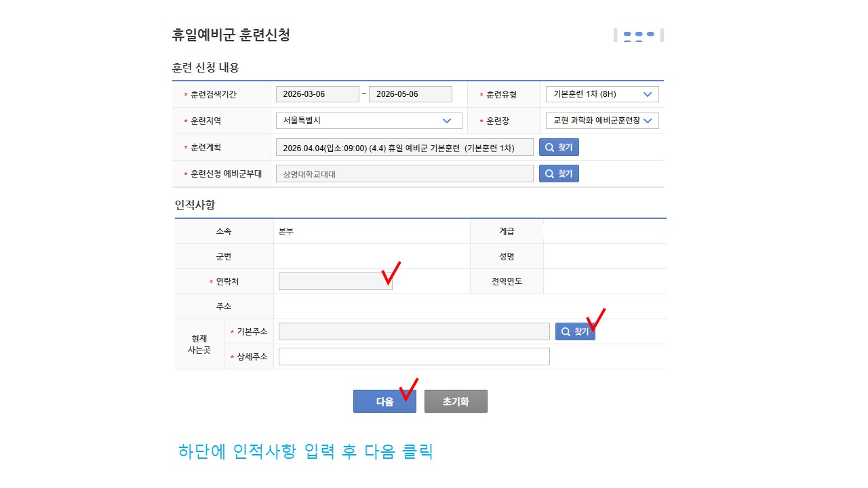The width and height of the screenshot is (868, 488).
Task: Click the step progress indicator at top right
Action: [638, 35]
